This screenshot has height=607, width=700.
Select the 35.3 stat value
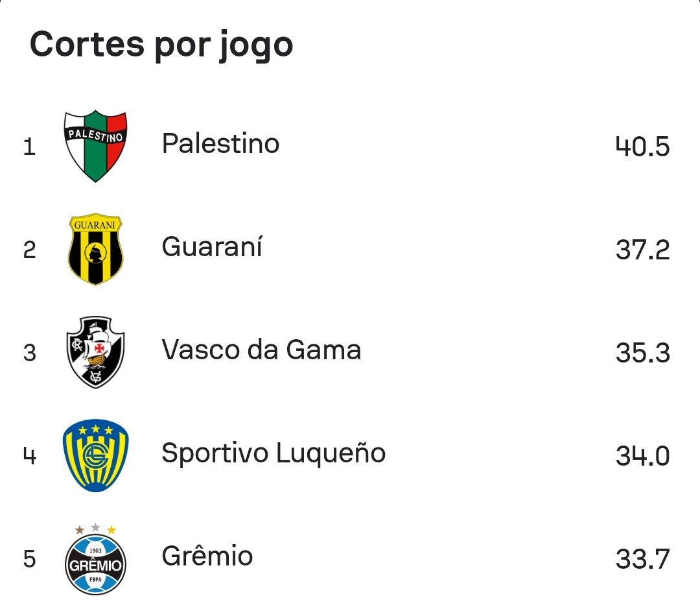[x=642, y=353]
